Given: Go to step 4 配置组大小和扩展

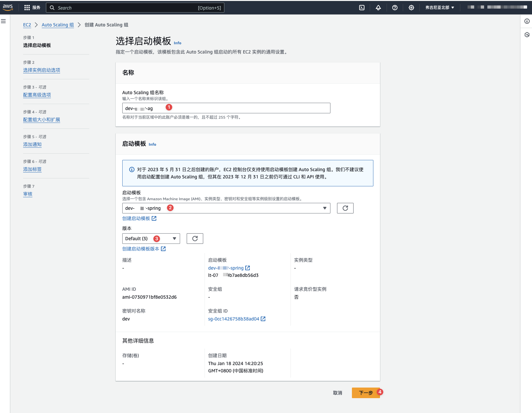Looking at the screenshot, I should point(42,120).
